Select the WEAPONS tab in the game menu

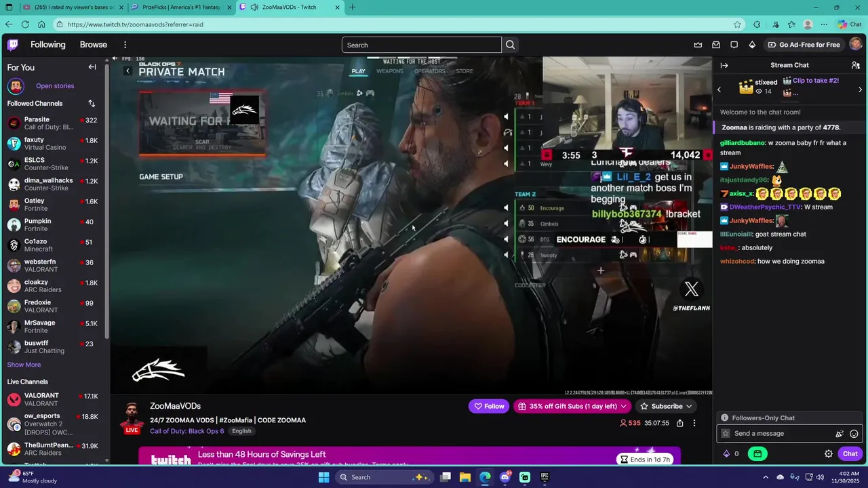tap(390, 71)
